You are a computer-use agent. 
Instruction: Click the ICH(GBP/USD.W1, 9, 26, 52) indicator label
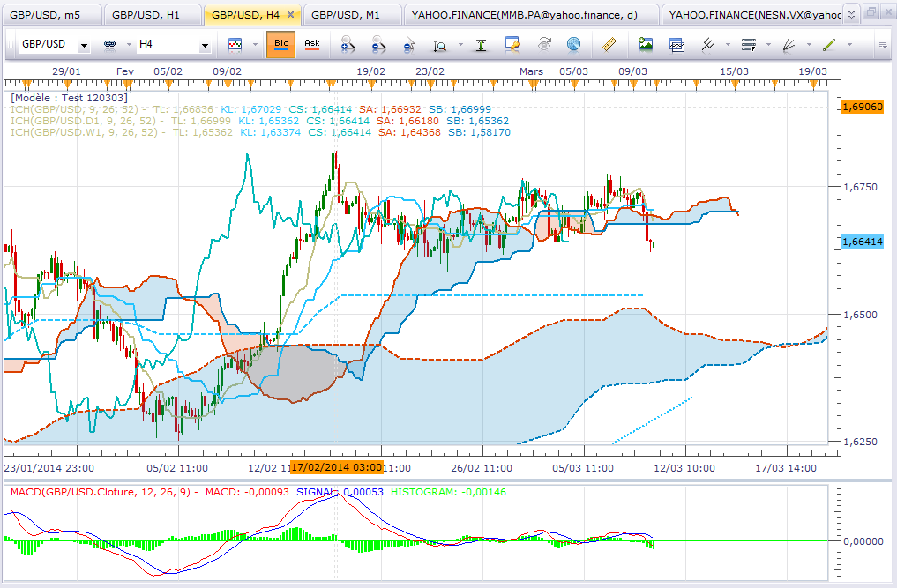pos(84,132)
